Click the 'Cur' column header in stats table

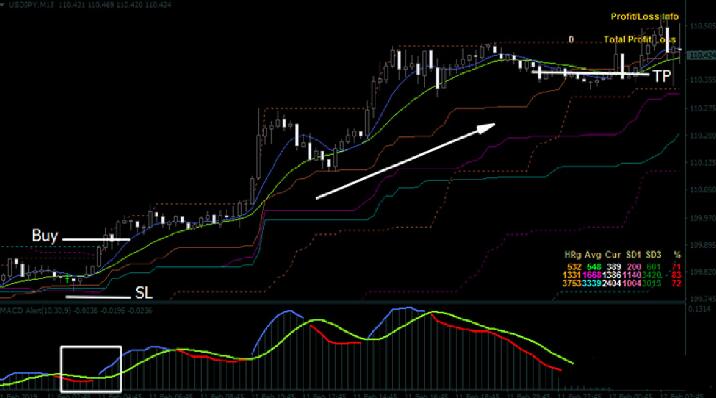(613, 255)
